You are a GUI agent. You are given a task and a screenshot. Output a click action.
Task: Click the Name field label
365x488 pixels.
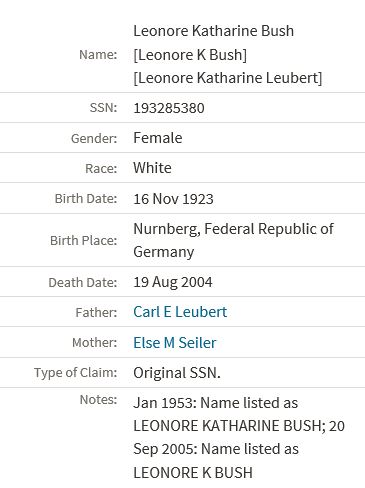coord(98,54)
